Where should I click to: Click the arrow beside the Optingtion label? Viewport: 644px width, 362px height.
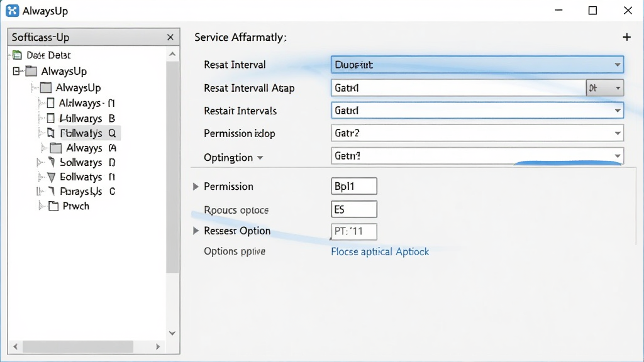(x=260, y=158)
